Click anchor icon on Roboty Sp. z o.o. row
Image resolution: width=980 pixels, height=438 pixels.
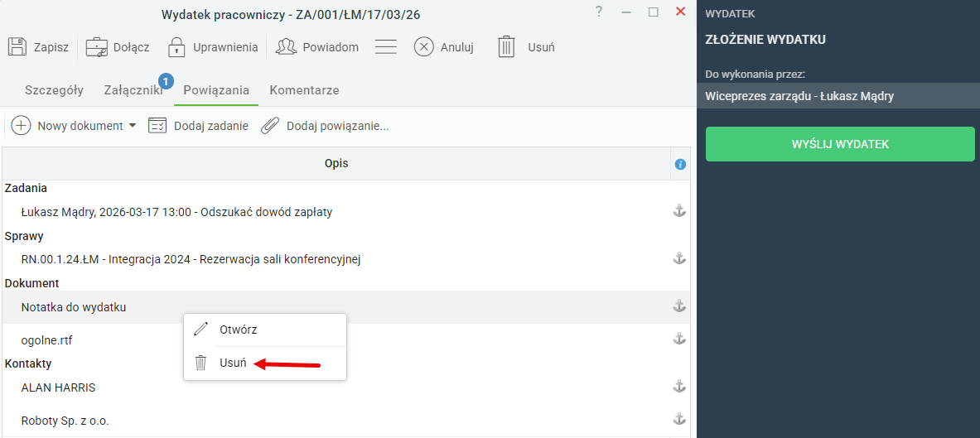678,419
